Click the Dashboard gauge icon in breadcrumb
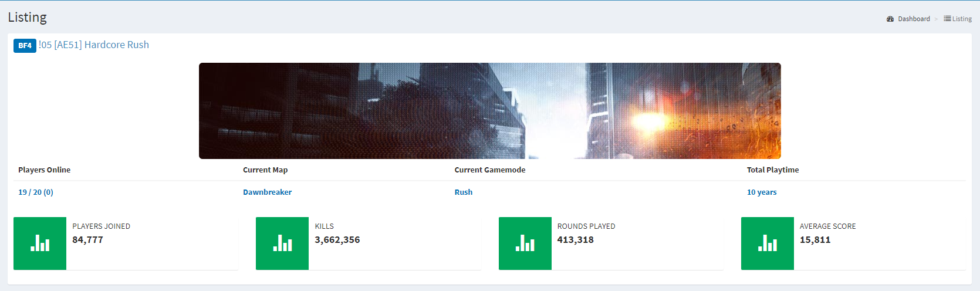 tap(890, 19)
